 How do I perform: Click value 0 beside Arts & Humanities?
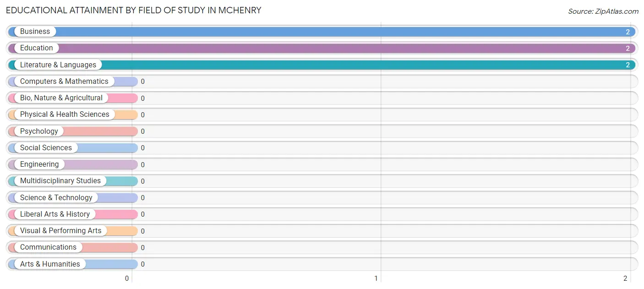tap(142, 264)
